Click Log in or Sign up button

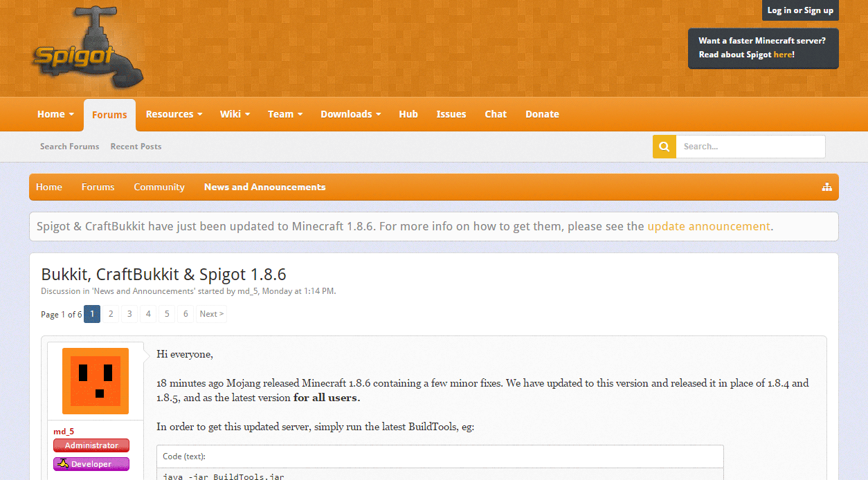click(x=800, y=10)
